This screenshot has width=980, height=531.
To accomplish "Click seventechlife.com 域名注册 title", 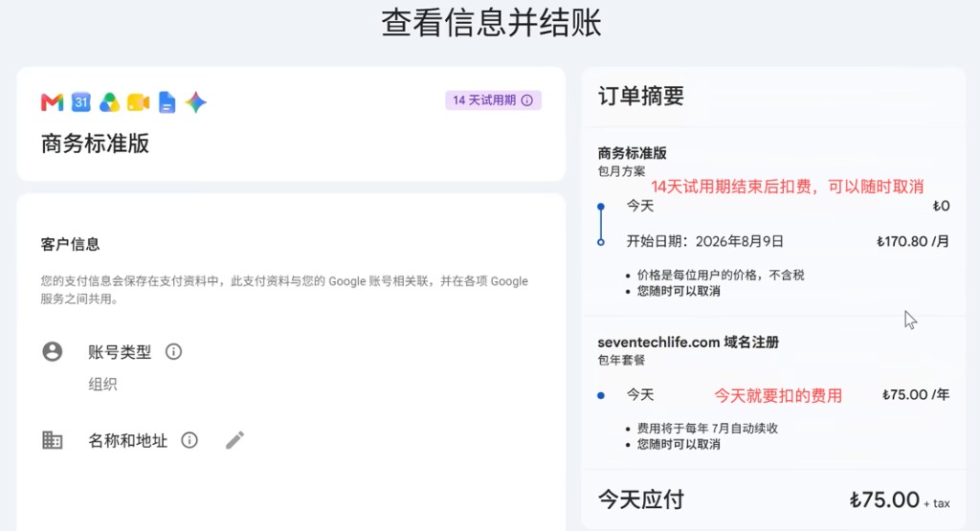I will coord(688,343).
